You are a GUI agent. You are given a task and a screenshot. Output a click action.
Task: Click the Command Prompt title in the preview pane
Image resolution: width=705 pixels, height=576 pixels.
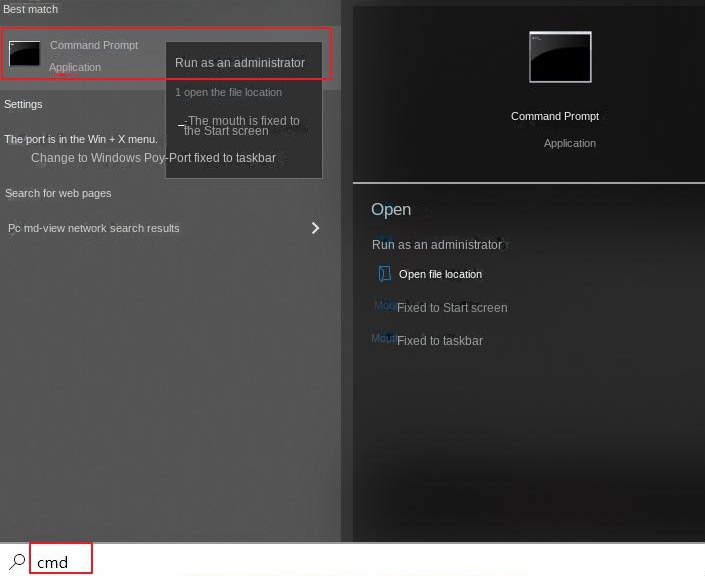pyautogui.click(x=555, y=116)
